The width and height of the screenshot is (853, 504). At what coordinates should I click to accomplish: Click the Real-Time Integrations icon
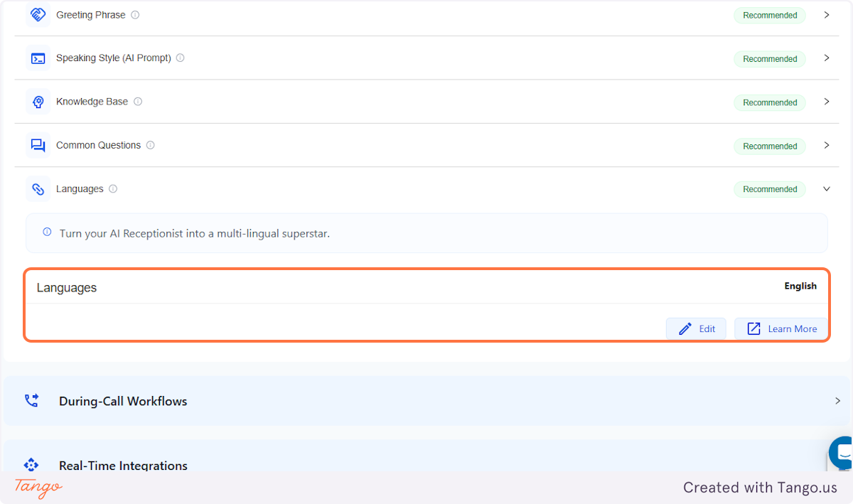pyautogui.click(x=31, y=466)
